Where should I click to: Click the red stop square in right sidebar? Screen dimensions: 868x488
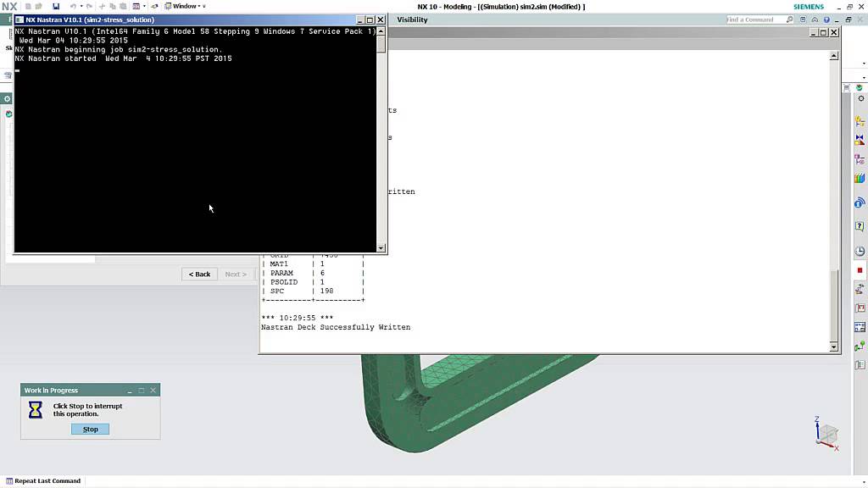click(860, 270)
